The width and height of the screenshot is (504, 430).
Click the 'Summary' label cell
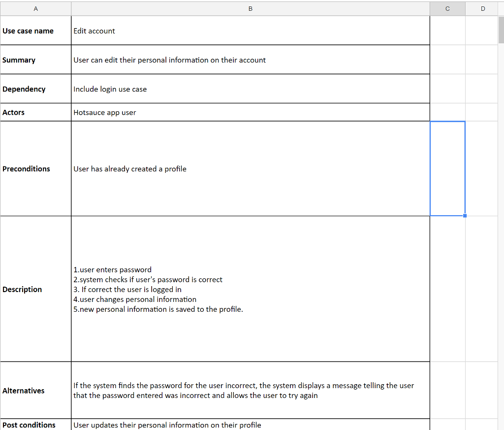[x=35, y=60]
